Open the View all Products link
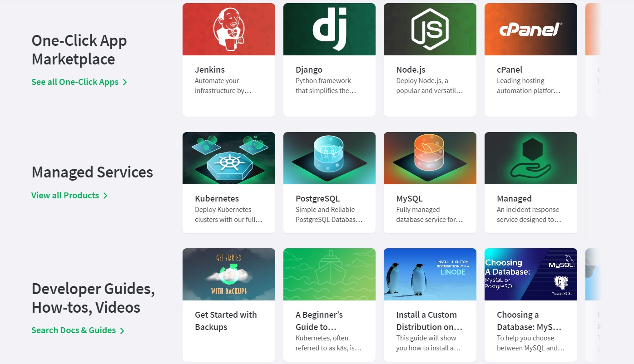This screenshot has width=634, height=364. [x=65, y=196]
